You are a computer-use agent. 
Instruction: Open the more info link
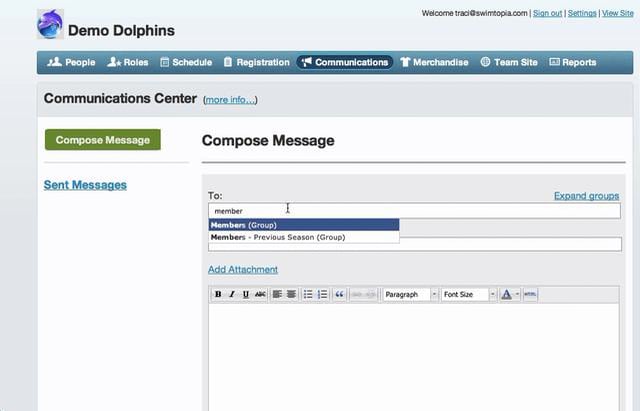click(230, 100)
